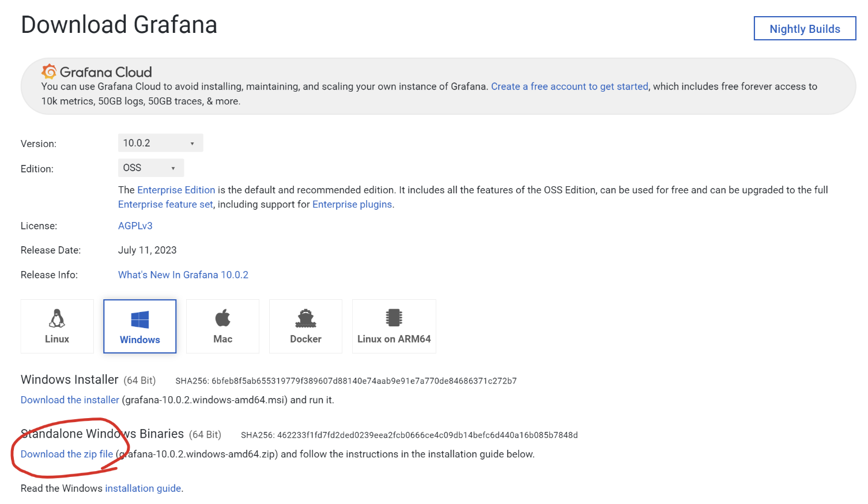Open the Edition OSS dropdown
Image resolution: width=868 pixels, height=504 pixels.
coord(151,168)
